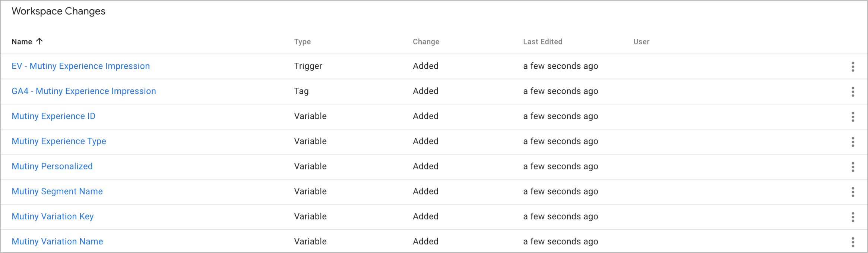Image resolution: width=868 pixels, height=253 pixels.
Task: Open the EV - Mutiny Experience Impression trigger
Action: pos(81,66)
